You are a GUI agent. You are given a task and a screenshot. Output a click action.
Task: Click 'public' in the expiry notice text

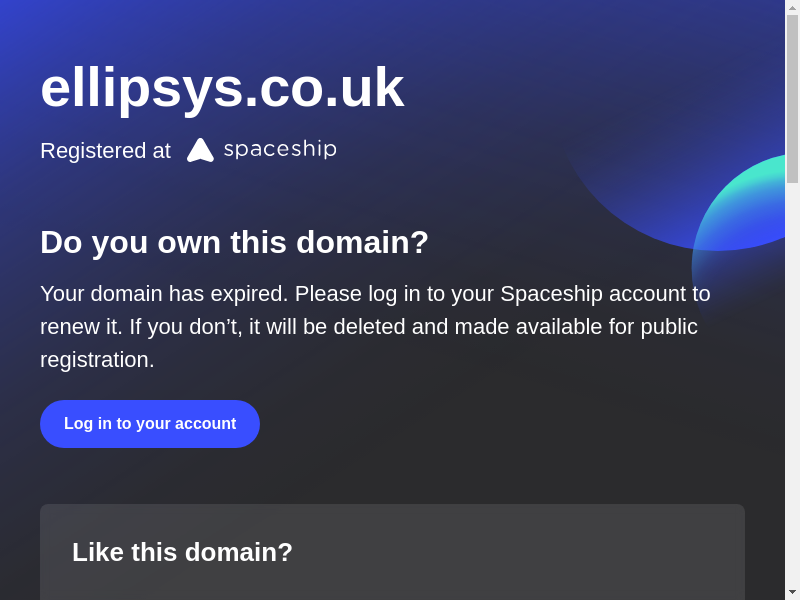pyautogui.click(x=668, y=327)
